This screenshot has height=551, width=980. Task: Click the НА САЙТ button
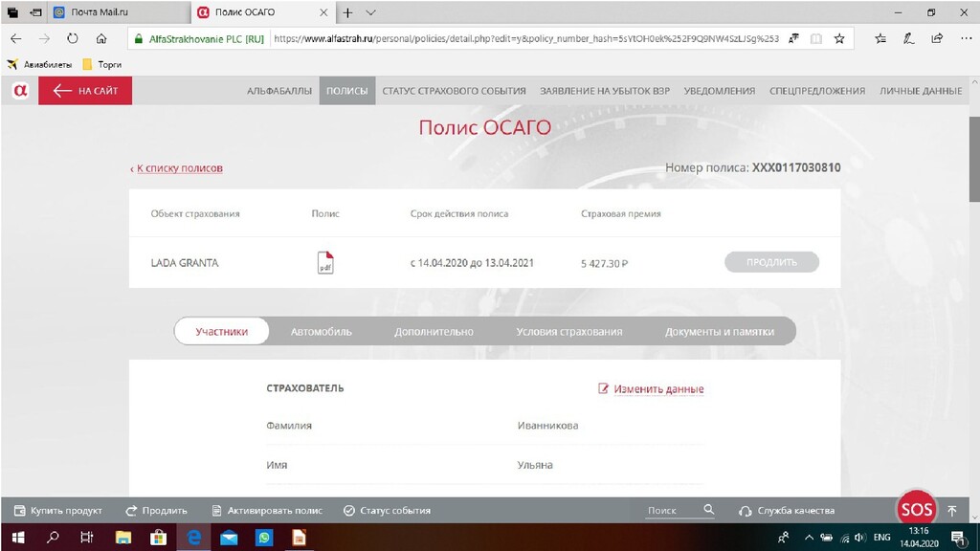coord(85,91)
